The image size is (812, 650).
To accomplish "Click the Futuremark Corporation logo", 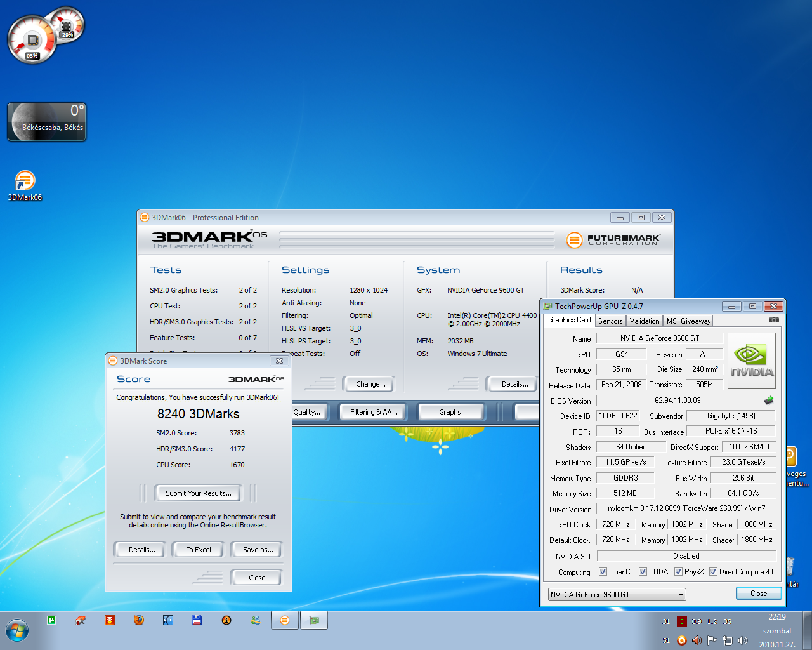I will (x=613, y=240).
